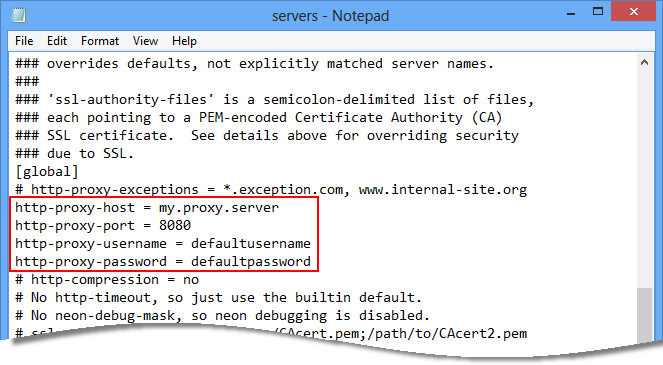The height and width of the screenshot is (365, 663).
Task: Click the Notepad icon in title bar
Action: (x=19, y=15)
